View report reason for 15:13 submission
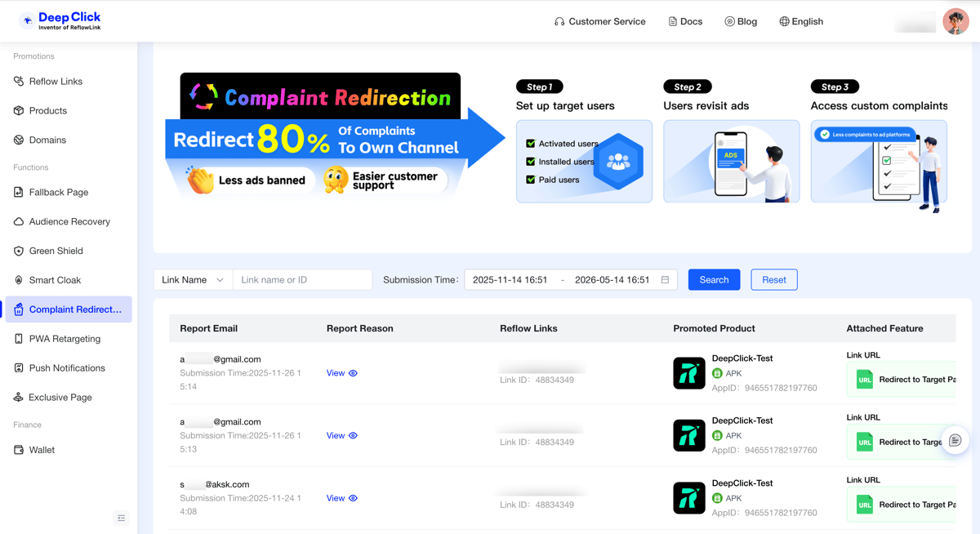The image size is (980, 534). coord(341,436)
